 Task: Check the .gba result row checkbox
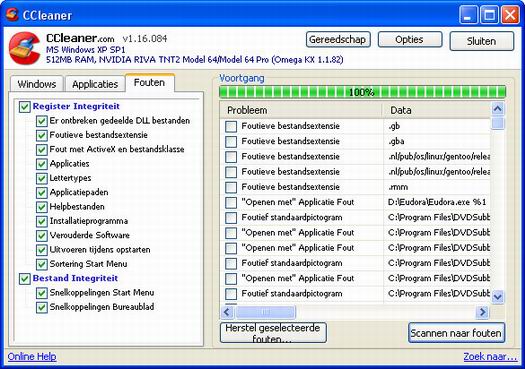coord(231,142)
